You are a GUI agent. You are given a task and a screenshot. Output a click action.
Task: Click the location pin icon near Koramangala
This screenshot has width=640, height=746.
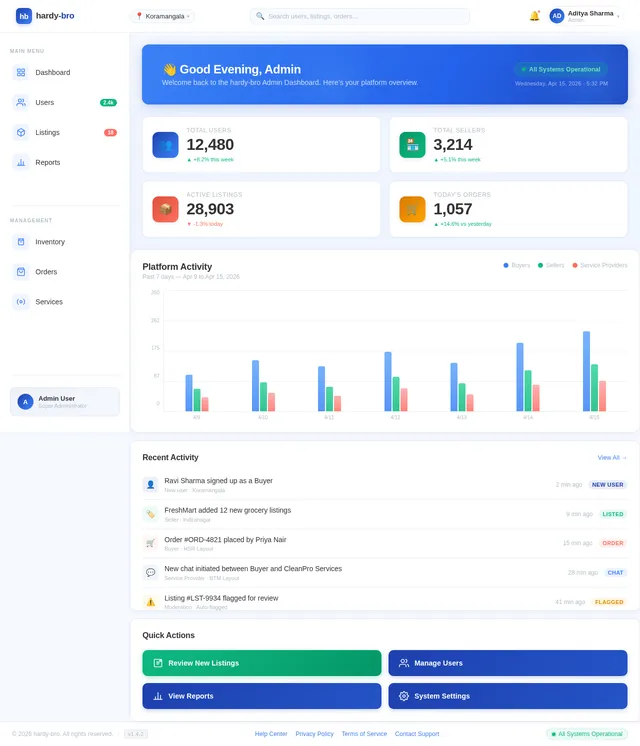click(x=139, y=16)
